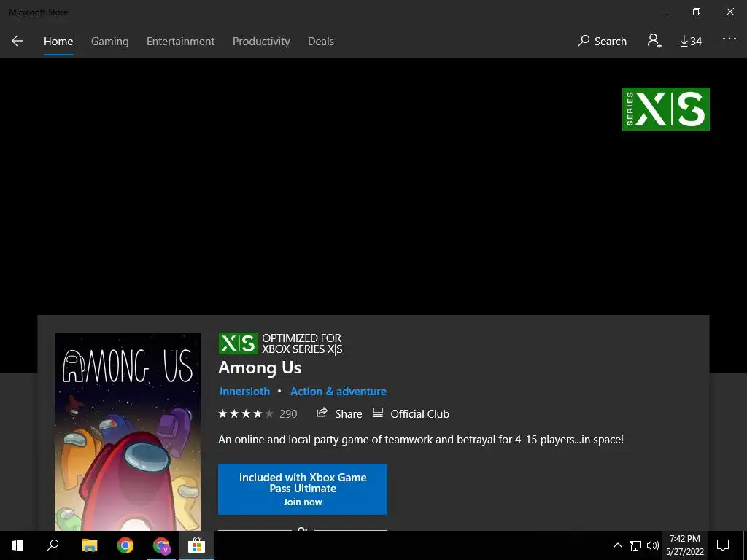Open the Home tab

(x=58, y=42)
